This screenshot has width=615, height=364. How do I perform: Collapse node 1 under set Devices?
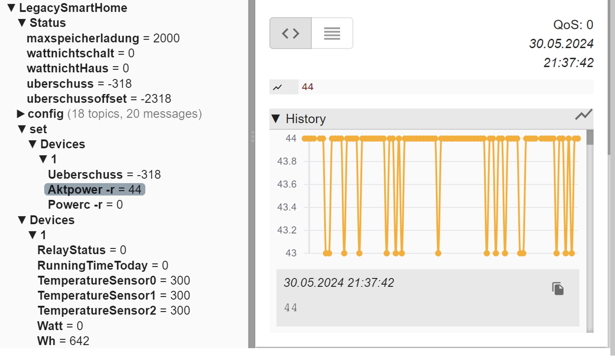point(43,159)
